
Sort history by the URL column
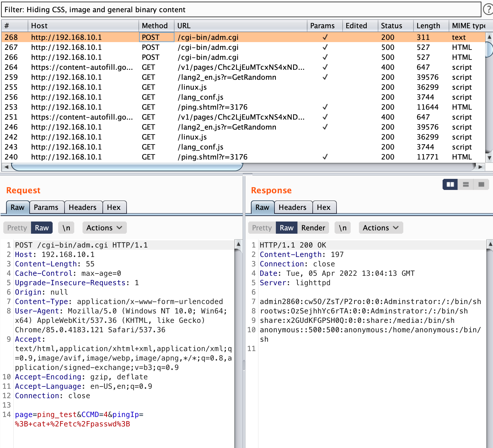pyautogui.click(x=240, y=26)
